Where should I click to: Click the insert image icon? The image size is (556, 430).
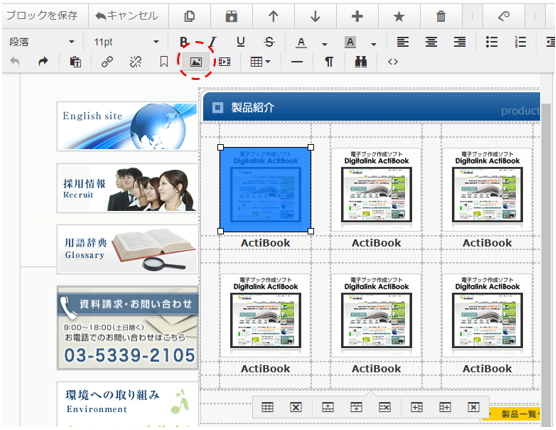click(x=196, y=62)
